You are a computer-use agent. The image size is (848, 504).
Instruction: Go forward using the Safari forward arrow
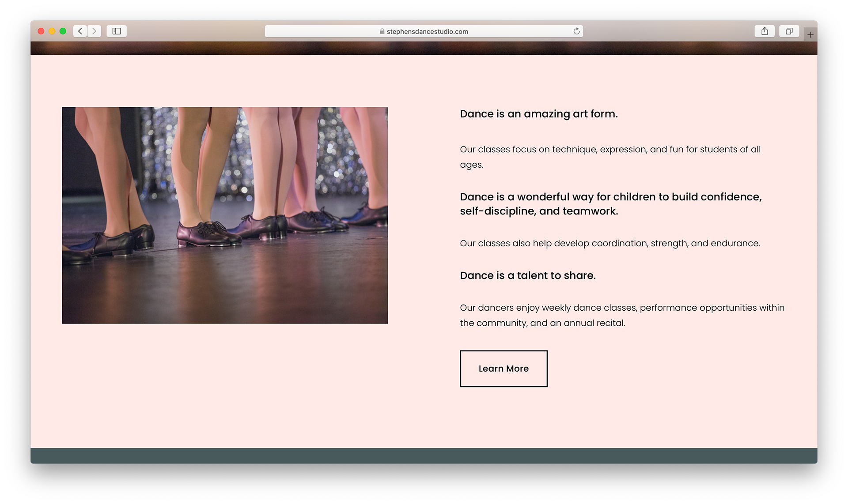click(94, 31)
